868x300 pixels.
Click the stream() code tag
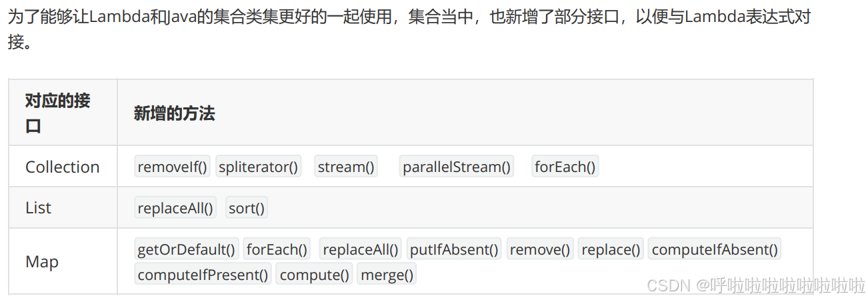click(x=346, y=167)
